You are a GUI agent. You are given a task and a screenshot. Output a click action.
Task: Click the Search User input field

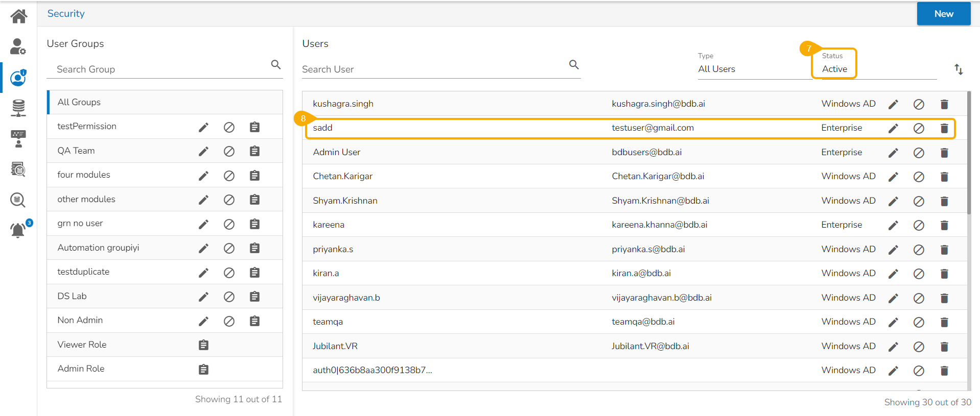433,69
